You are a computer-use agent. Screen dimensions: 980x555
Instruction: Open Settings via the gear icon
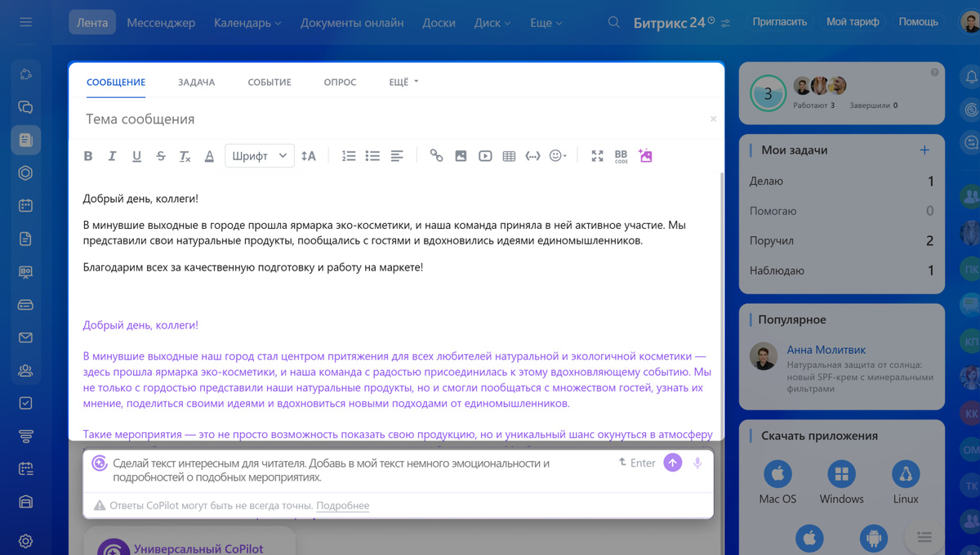[x=25, y=541]
